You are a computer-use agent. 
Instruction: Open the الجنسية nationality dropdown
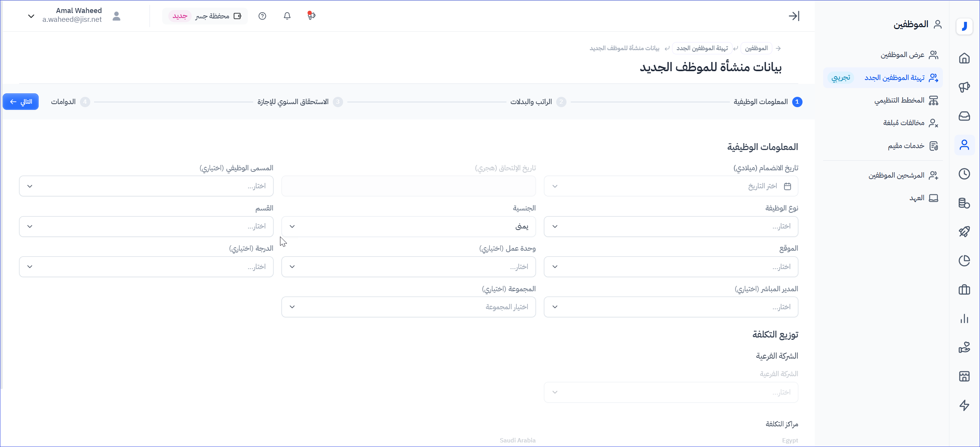[408, 227]
